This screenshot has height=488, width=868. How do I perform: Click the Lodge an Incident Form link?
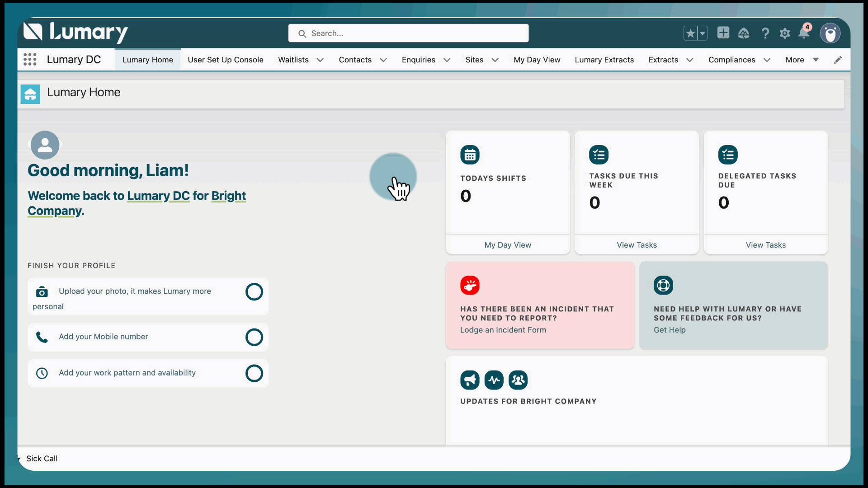tap(503, 330)
